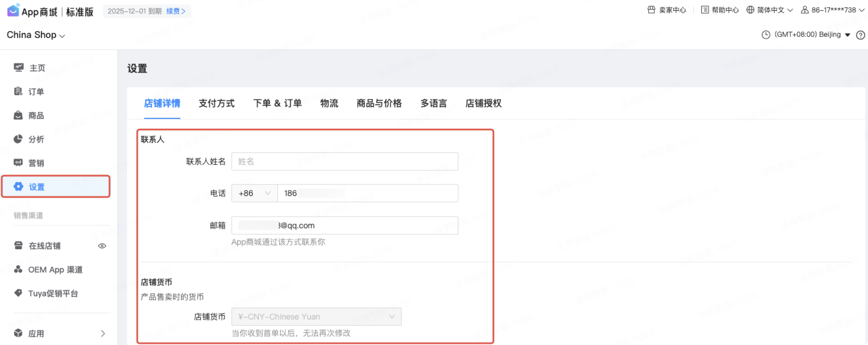Screen dimensions: 868x345
Task: Open the 简体中文 language dropdown
Action: [775, 10]
